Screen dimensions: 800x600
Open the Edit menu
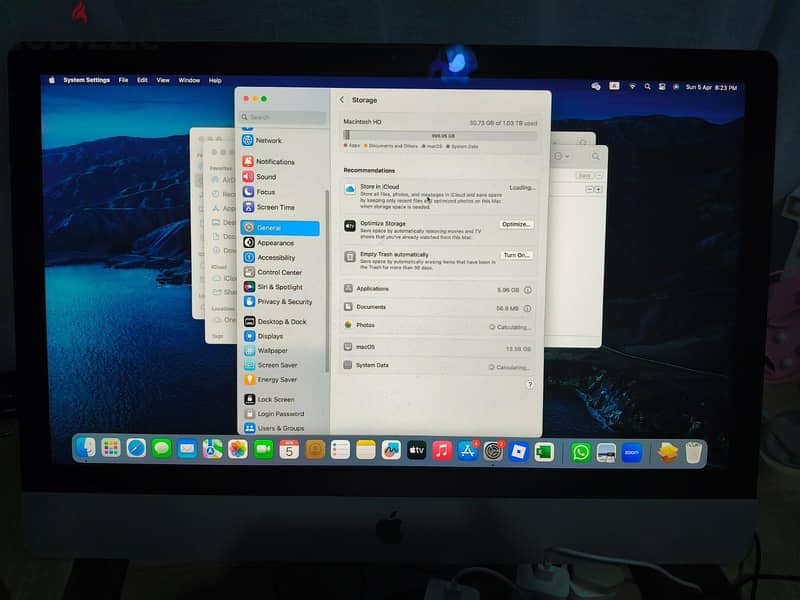pyautogui.click(x=142, y=80)
